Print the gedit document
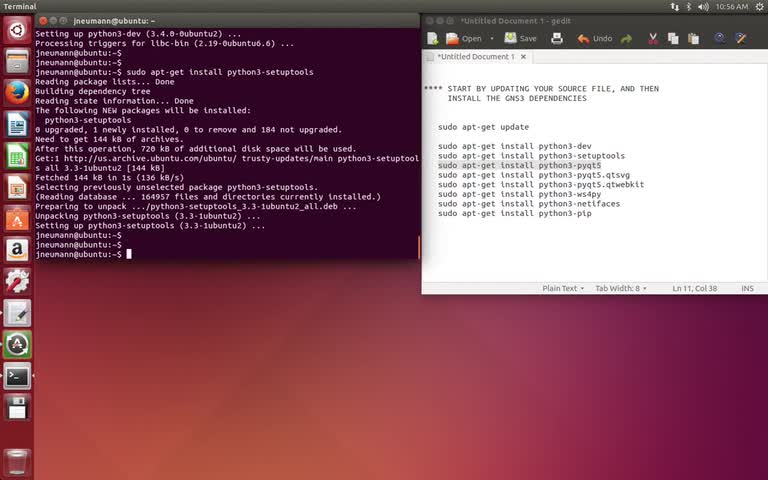The image size is (768, 480). pyautogui.click(x=557, y=38)
